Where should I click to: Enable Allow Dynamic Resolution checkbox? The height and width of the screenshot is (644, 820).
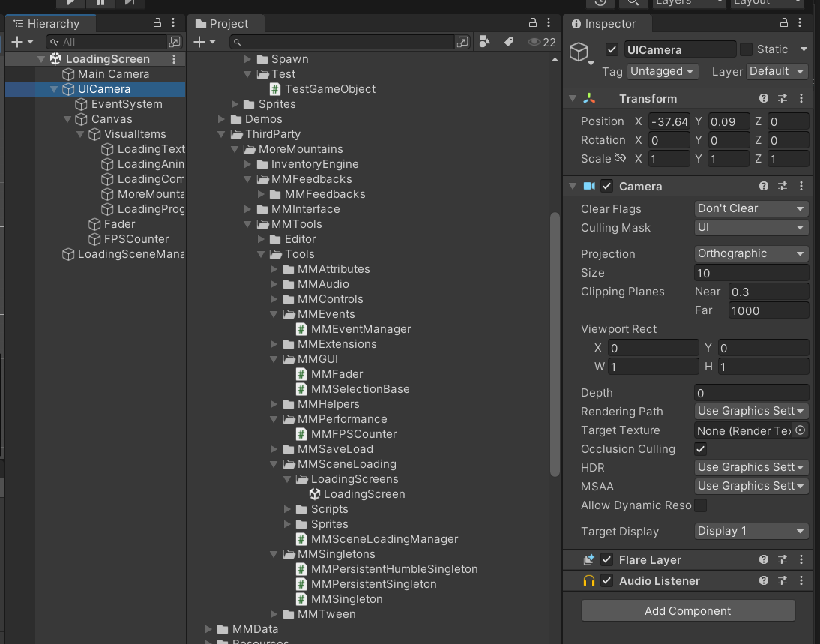click(x=700, y=505)
